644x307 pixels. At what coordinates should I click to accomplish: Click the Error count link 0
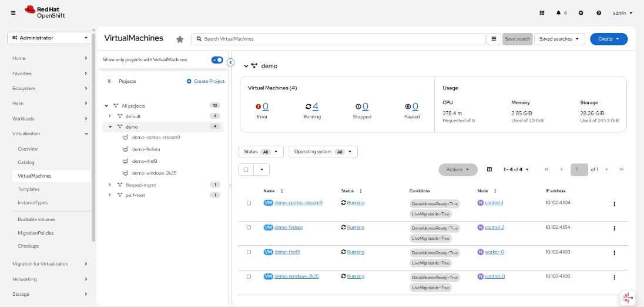pos(266,107)
